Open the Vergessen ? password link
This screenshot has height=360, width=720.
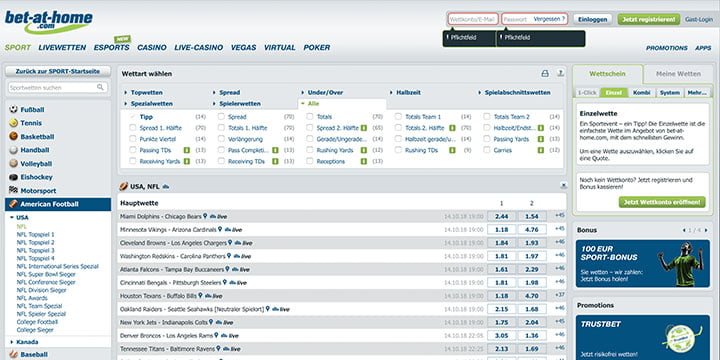click(x=549, y=19)
